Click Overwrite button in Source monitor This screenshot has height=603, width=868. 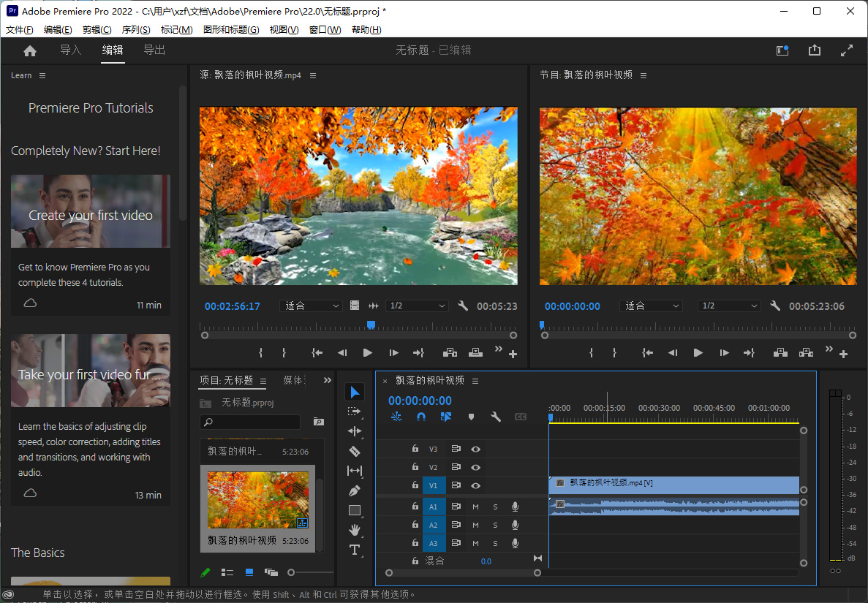pos(475,352)
